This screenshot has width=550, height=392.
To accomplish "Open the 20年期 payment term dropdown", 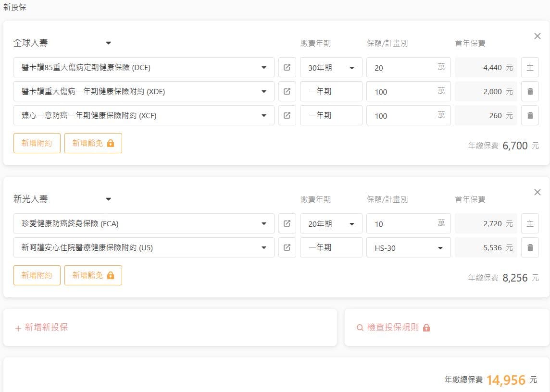I will pyautogui.click(x=331, y=224).
